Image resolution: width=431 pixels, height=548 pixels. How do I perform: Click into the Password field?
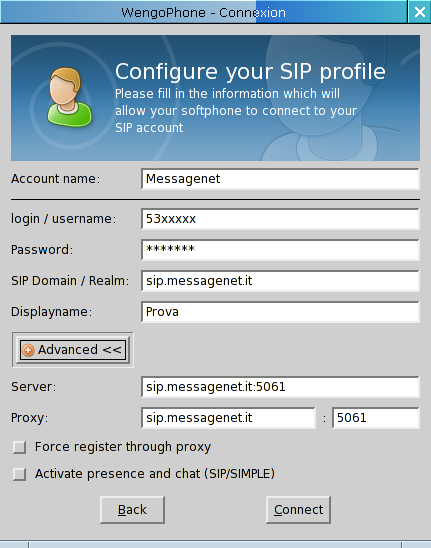tap(280, 250)
